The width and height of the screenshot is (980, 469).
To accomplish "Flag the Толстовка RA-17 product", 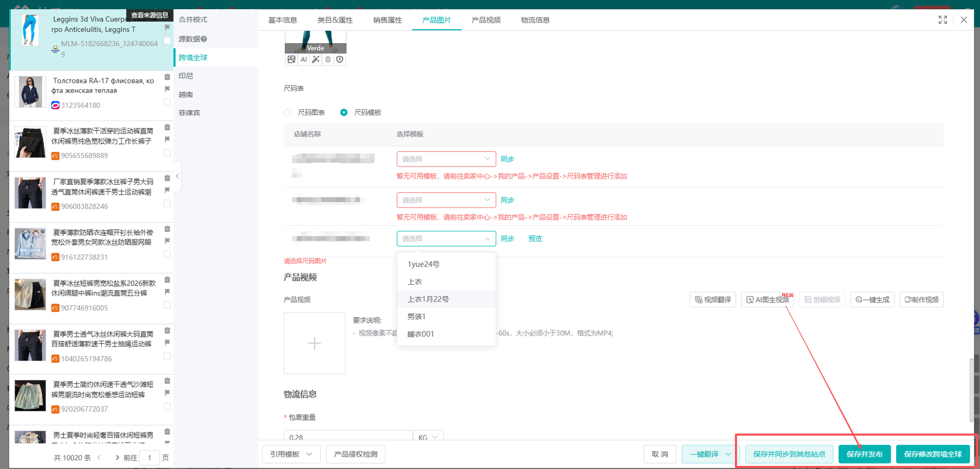I will point(167,89).
